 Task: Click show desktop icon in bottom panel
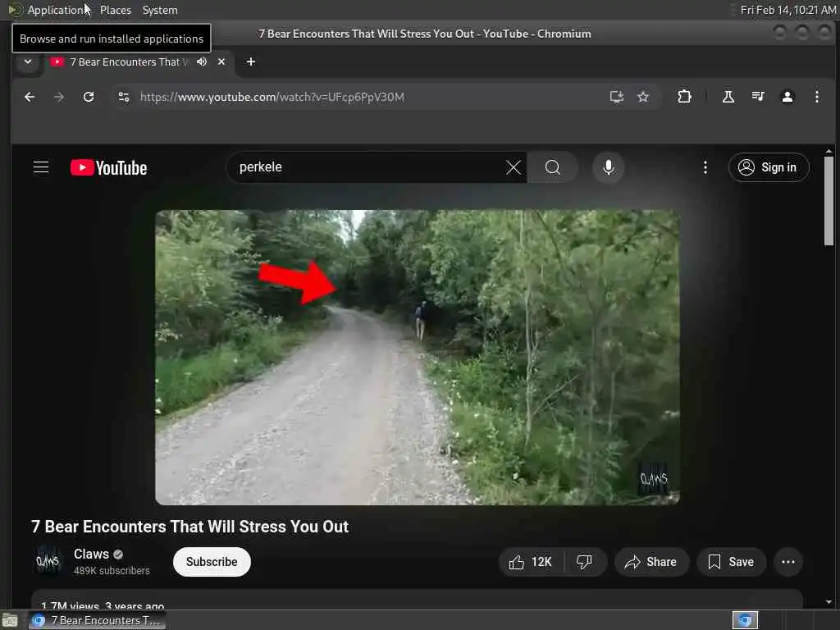pos(10,620)
